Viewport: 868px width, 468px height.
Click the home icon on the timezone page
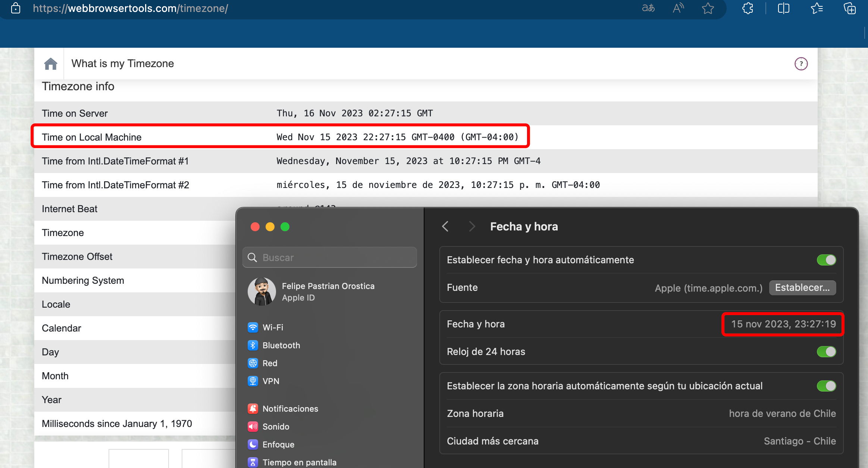(x=51, y=64)
